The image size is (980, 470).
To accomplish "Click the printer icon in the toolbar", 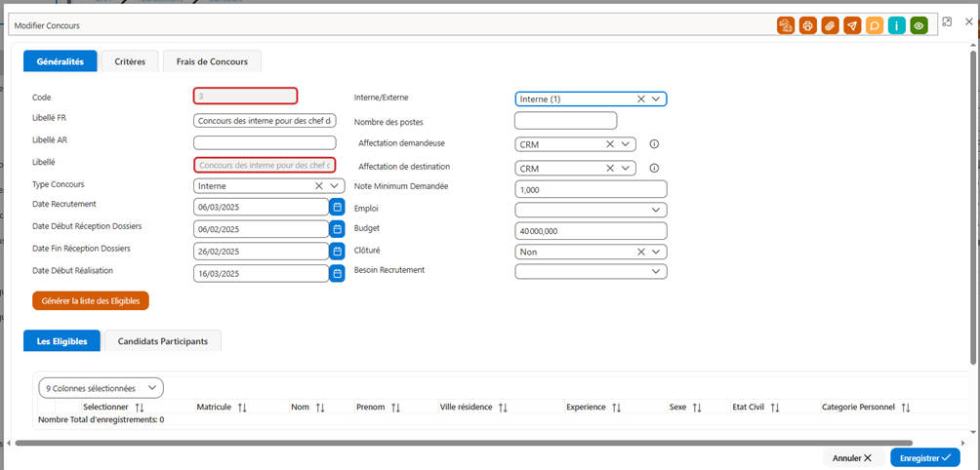I will coord(807,25).
